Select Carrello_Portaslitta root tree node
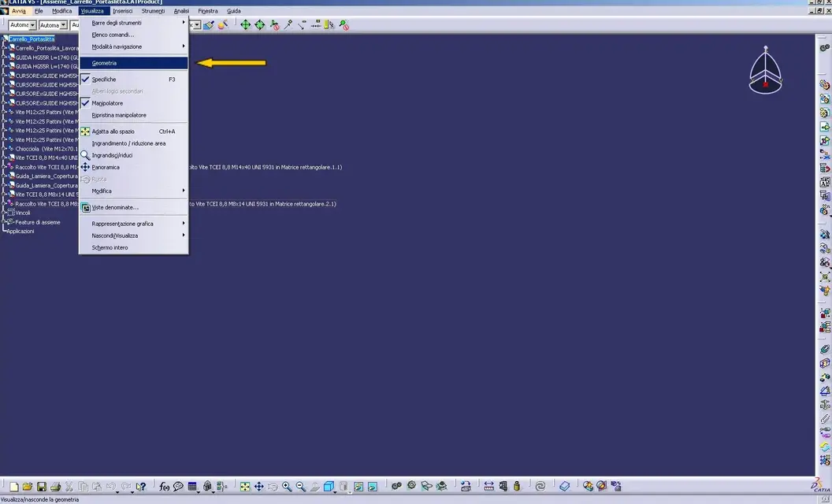 pos(32,39)
